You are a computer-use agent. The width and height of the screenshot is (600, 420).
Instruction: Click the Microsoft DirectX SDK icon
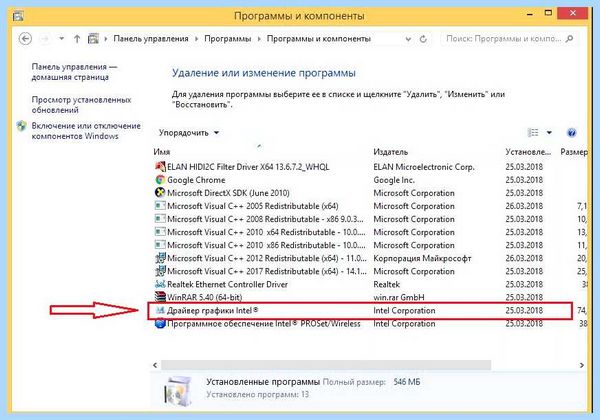click(x=160, y=192)
